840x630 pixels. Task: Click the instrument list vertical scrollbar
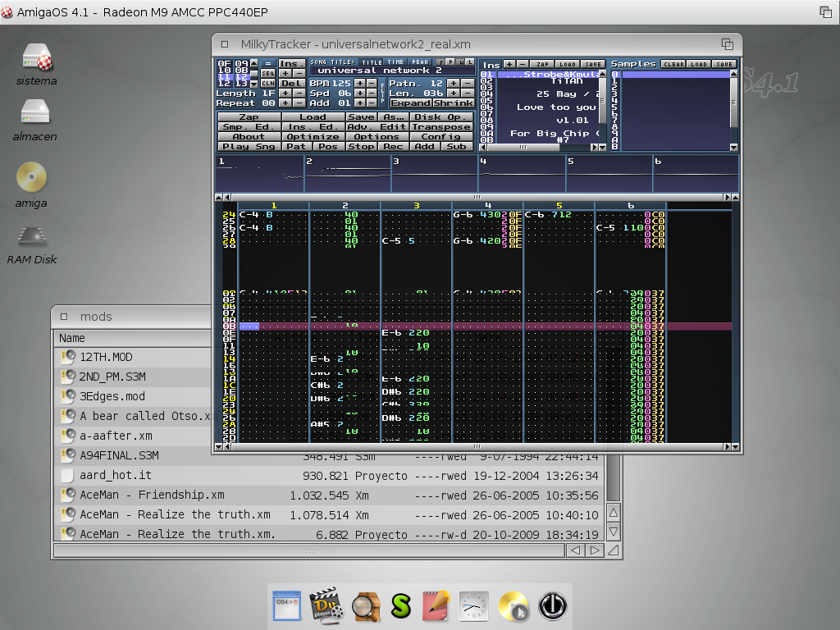[603, 110]
